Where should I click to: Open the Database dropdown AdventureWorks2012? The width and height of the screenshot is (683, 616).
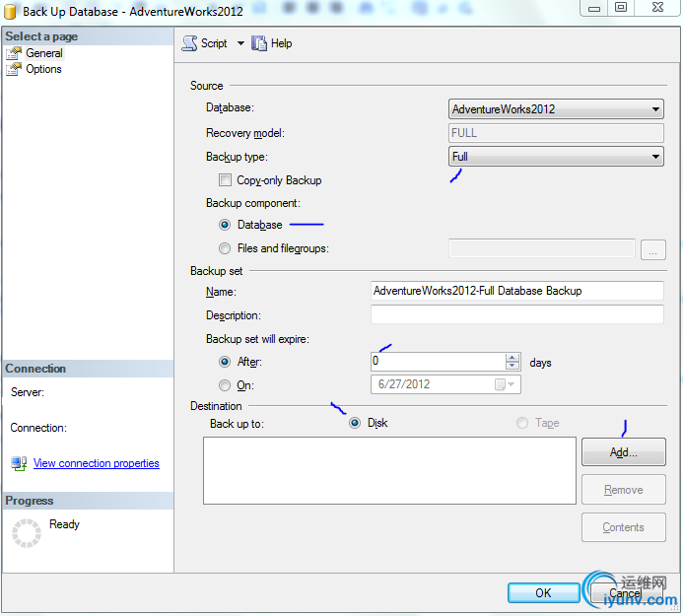click(x=556, y=109)
